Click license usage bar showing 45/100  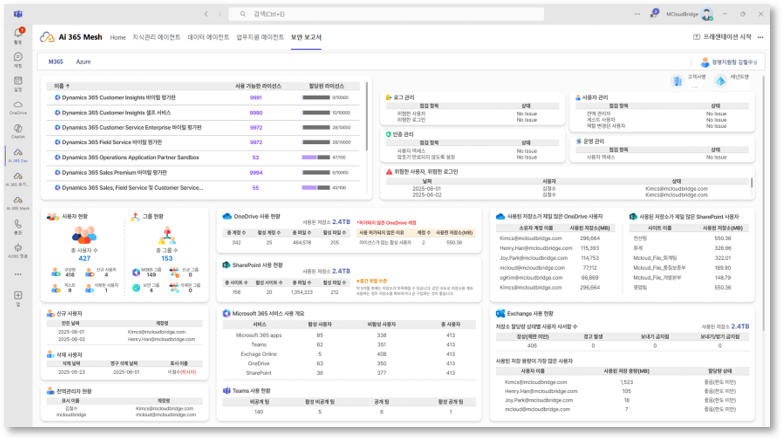coord(316,188)
